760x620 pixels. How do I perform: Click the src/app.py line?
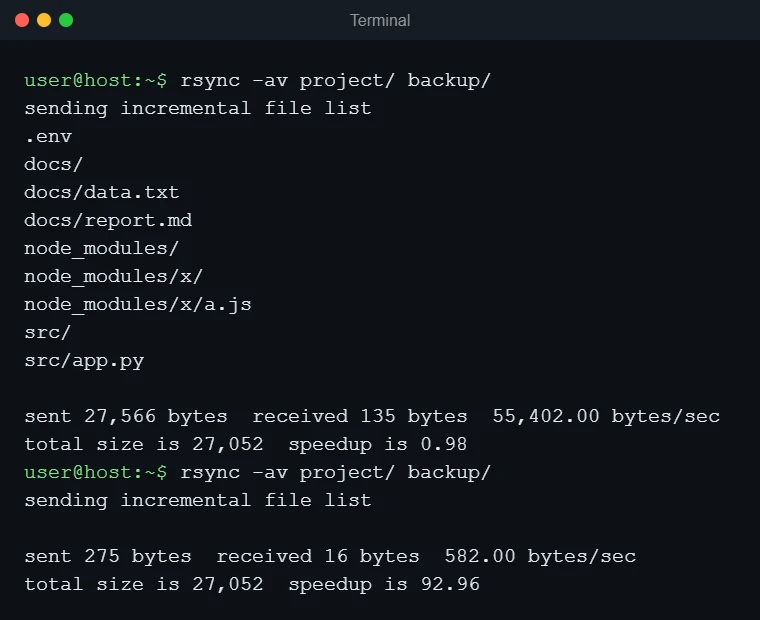click(x=84, y=361)
